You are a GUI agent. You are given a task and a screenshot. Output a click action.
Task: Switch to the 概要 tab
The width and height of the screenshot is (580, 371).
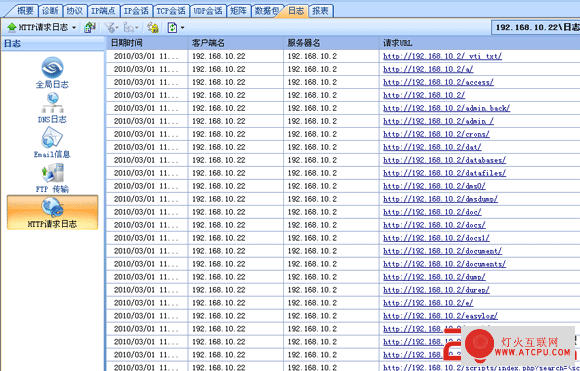tap(25, 11)
